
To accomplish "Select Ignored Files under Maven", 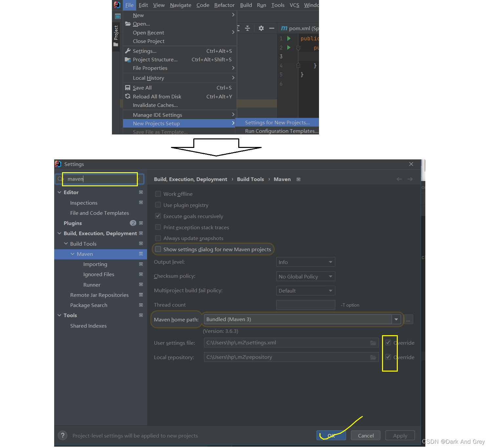I will pos(99,274).
